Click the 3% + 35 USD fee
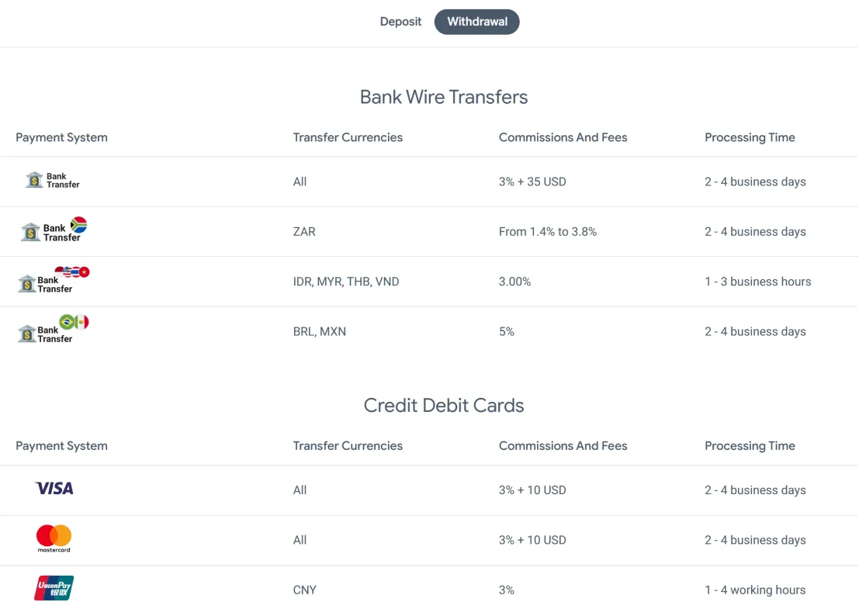The width and height of the screenshot is (859, 616). (x=532, y=182)
